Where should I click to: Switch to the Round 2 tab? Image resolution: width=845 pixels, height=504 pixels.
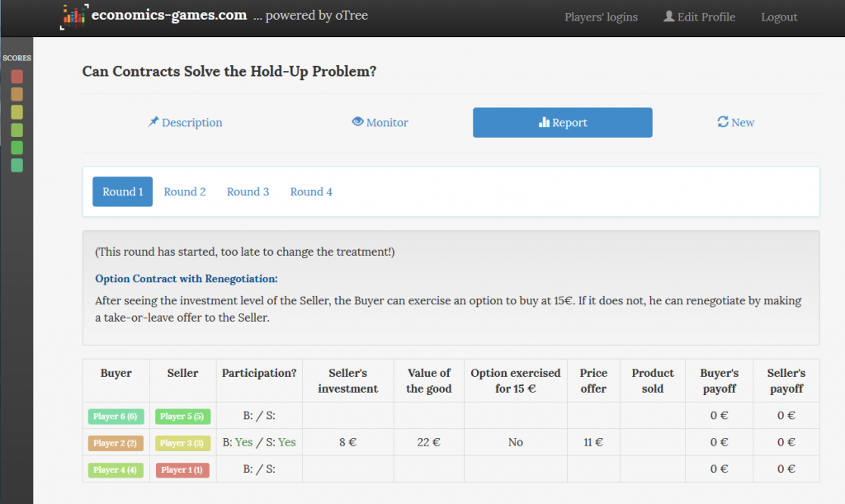(185, 191)
